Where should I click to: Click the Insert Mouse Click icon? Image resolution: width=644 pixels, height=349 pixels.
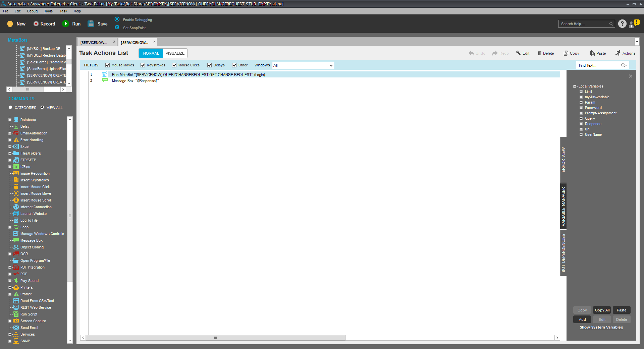pos(16,187)
